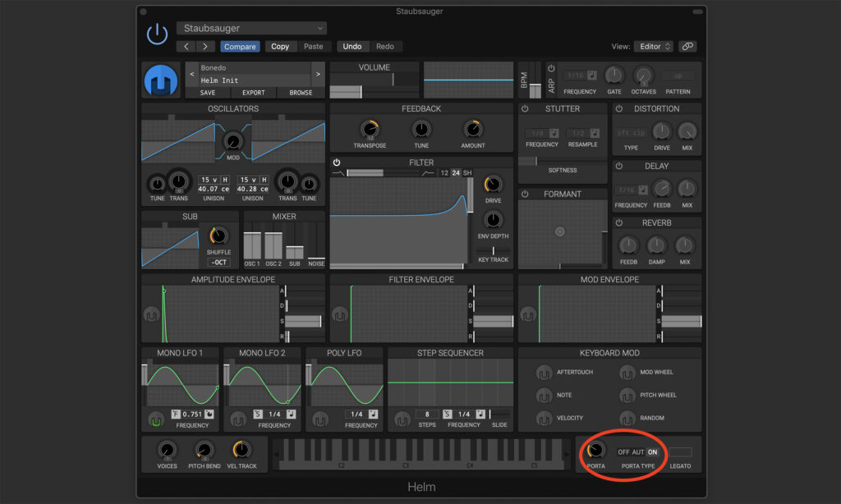Go to next patch beside Helm Init
The image size is (841, 504).
point(318,74)
